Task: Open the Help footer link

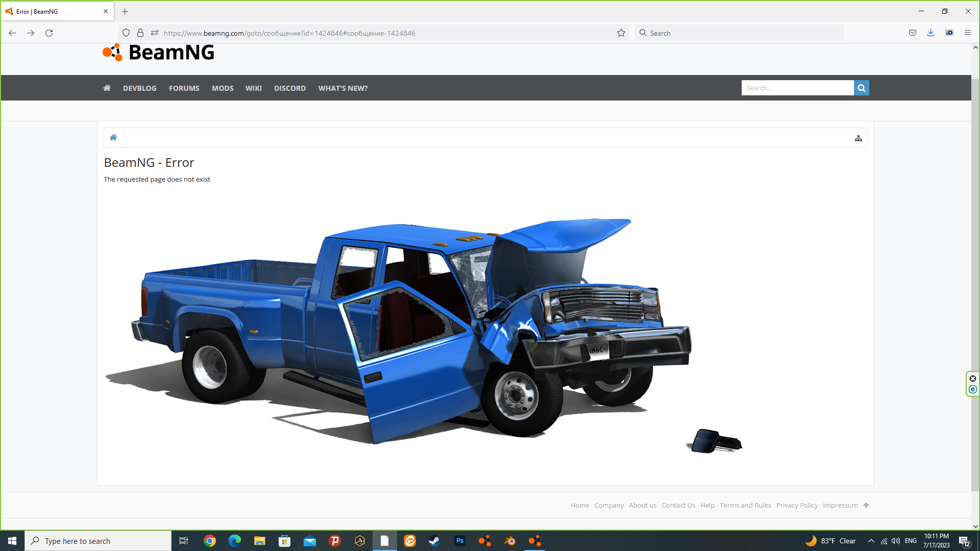Action: click(x=707, y=505)
